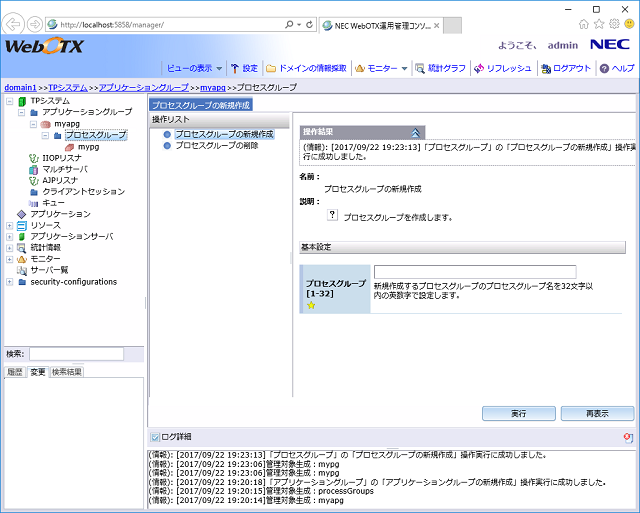Viewport: 640px width, 513px height.
Task: Click the TPシステム breadcrumb link
Action: pyautogui.click(x=68, y=88)
